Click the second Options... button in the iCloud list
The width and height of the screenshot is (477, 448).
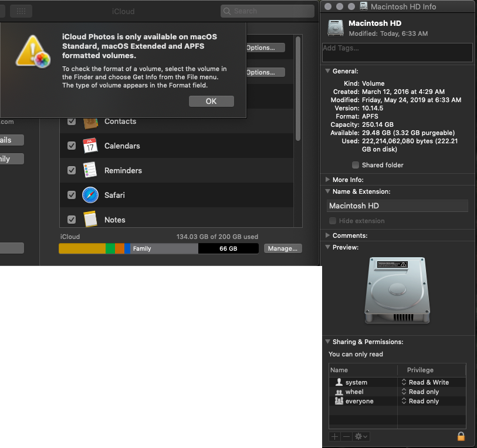(266, 72)
